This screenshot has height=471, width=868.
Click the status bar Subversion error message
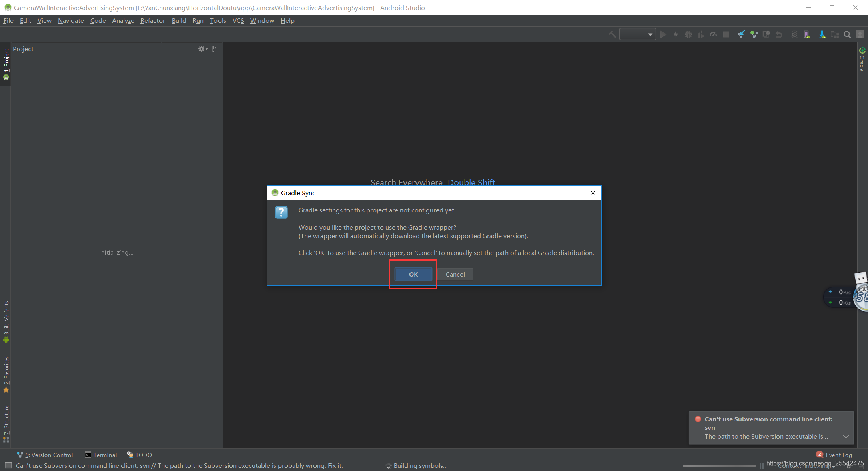179,466
